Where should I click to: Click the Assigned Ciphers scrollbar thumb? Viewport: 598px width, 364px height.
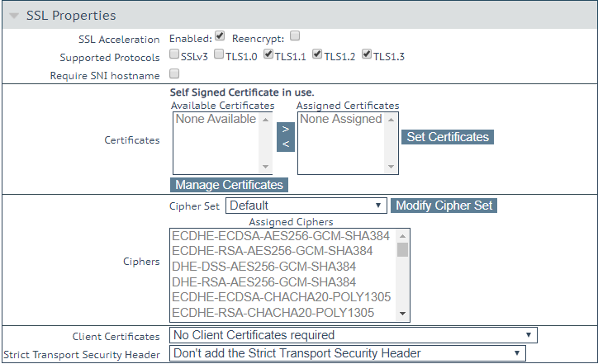pos(402,250)
